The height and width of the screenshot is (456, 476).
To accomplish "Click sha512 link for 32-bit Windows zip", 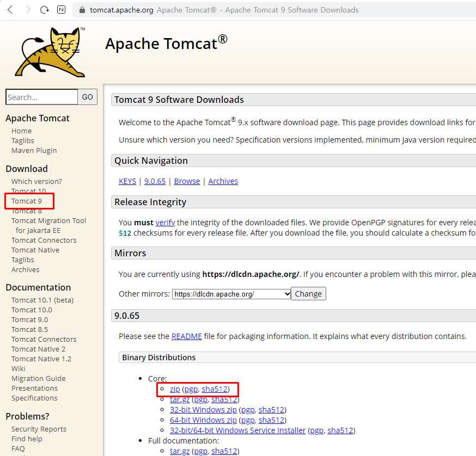I will click(x=271, y=410).
